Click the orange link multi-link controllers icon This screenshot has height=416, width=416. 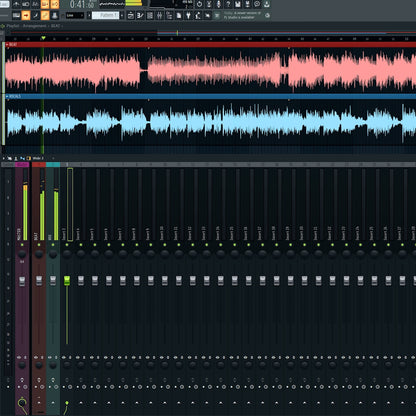45,15
